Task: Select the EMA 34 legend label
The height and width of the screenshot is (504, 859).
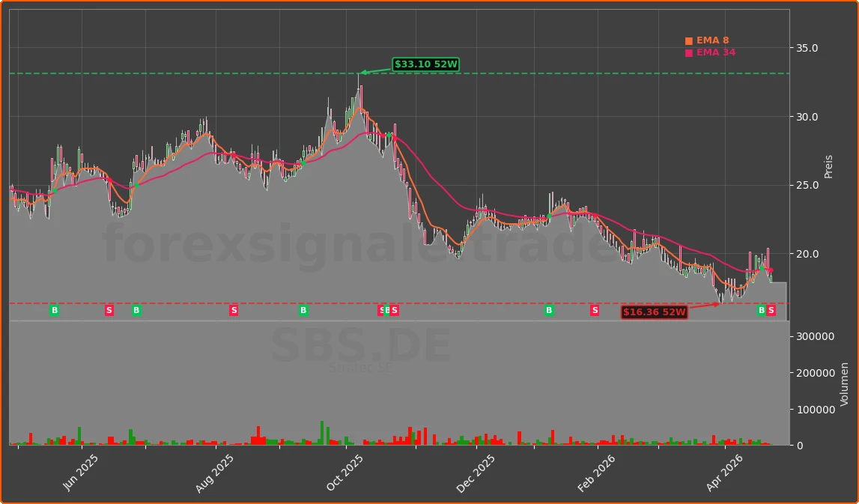Action: click(x=716, y=52)
